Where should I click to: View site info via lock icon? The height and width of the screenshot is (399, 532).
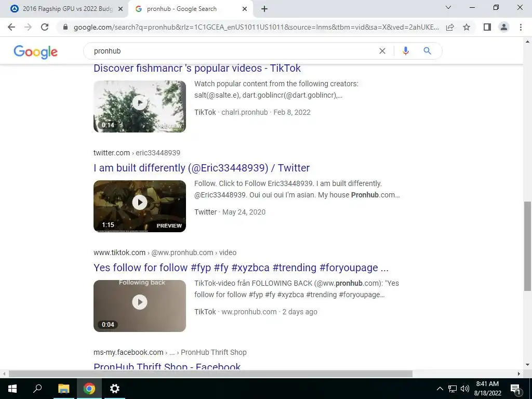click(x=65, y=27)
